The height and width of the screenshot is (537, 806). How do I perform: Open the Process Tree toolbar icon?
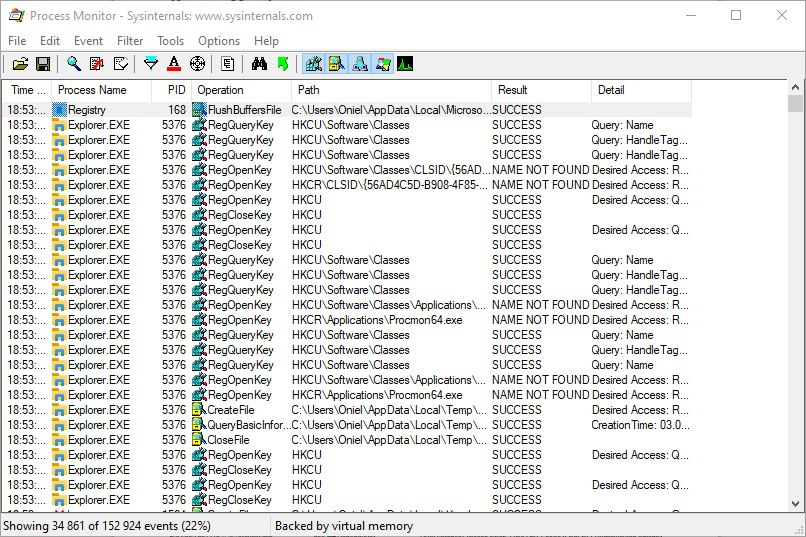tap(228, 64)
